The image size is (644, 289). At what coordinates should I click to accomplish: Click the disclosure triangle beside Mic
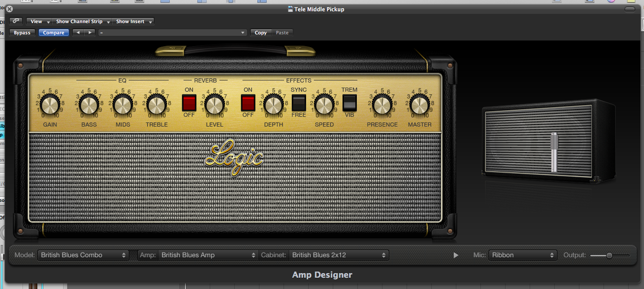(x=456, y=255)
